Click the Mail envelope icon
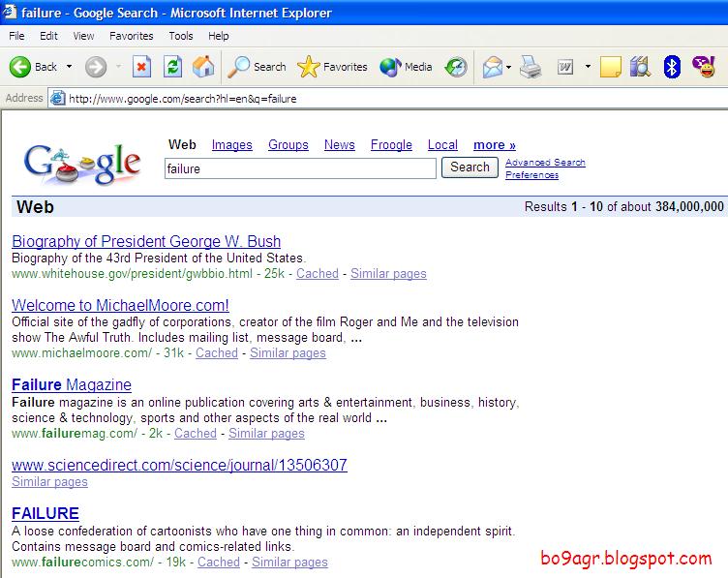The image size is (728, 578). [x=493, y=67]
